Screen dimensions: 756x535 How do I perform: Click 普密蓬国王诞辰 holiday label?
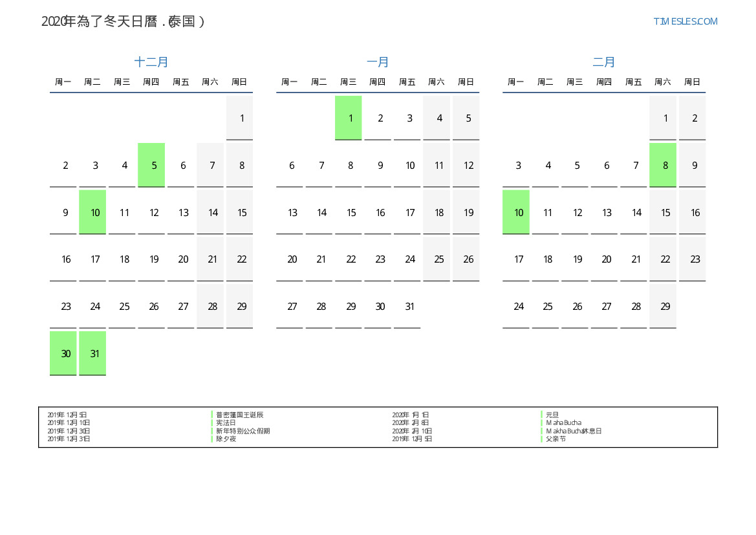(x=239, y=415)
